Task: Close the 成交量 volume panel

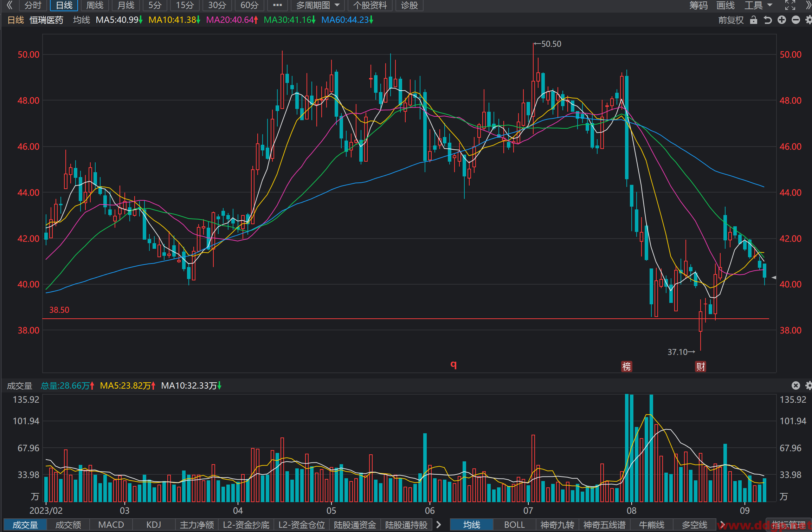Action: click(796, 385)
